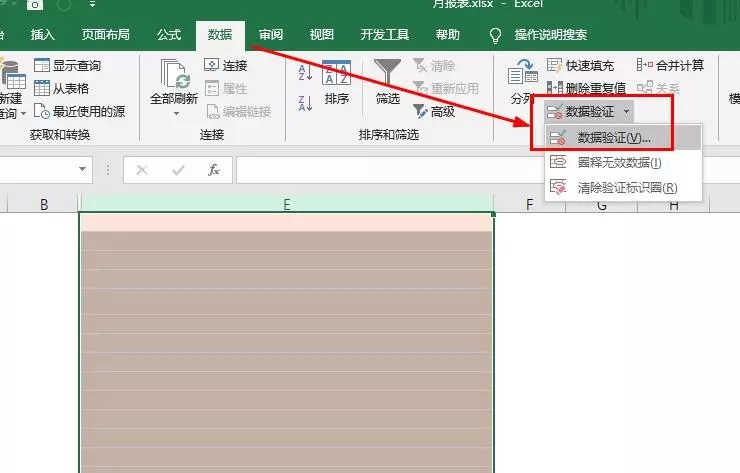The image size is (740, 473).
Task: Select column B header
Action: tap(43, 204)
